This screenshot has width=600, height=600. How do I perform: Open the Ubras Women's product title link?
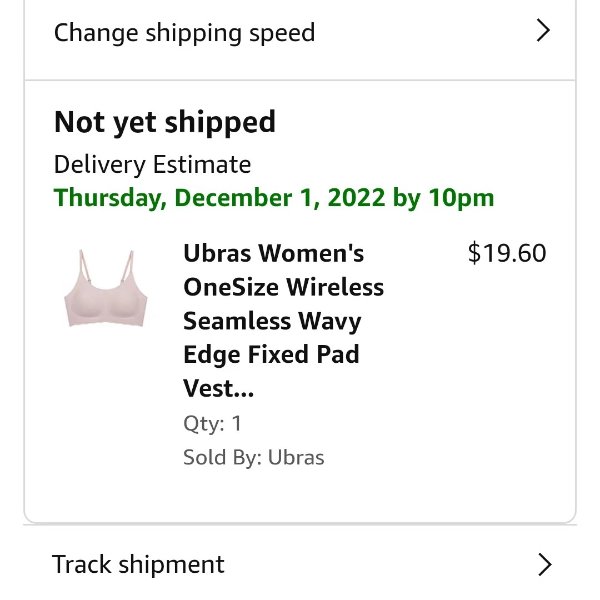point(283,321)
